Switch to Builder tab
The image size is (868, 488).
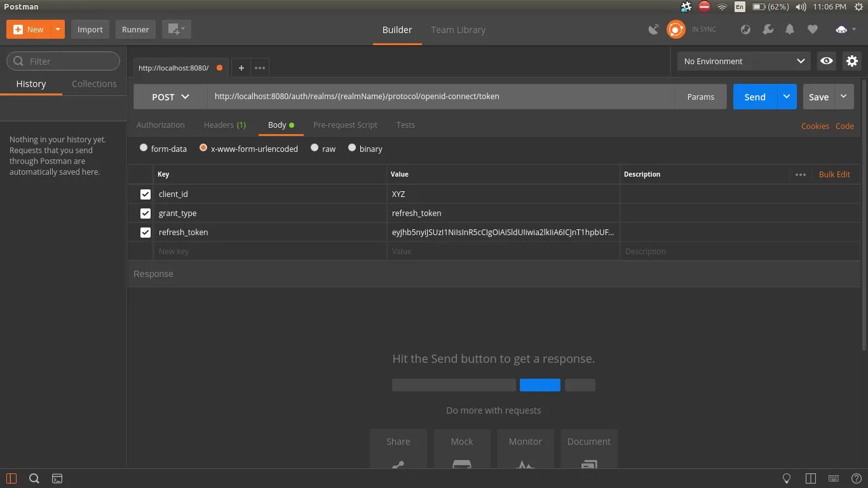tap(397, 30)
